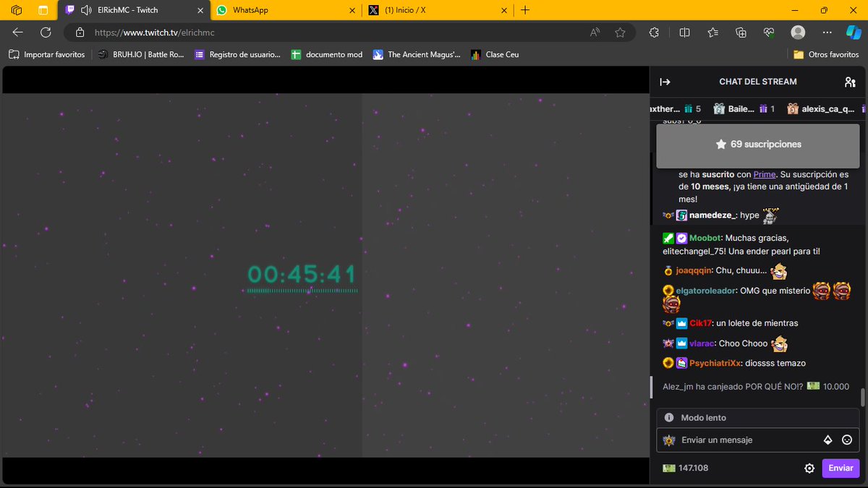Open Bits cheer icon in message box

828,440
